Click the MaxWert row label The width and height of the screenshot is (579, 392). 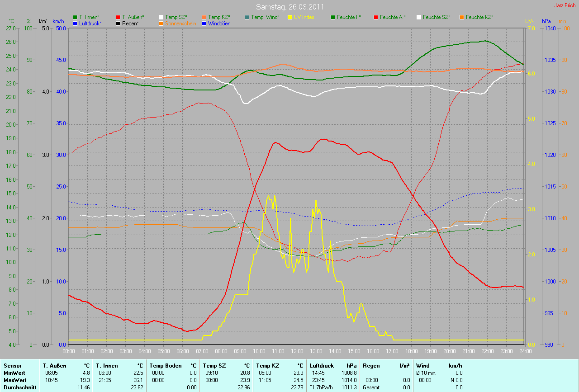[x=14, y=380]
